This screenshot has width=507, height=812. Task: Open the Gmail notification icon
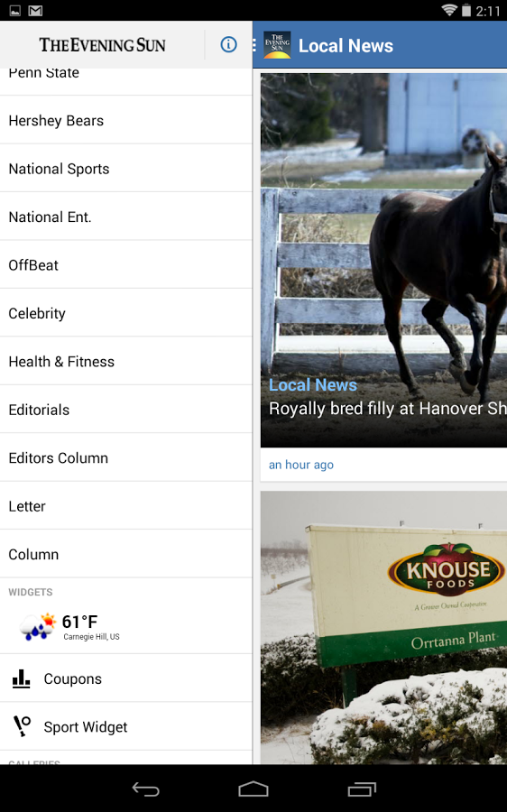[x=35, y=10]
